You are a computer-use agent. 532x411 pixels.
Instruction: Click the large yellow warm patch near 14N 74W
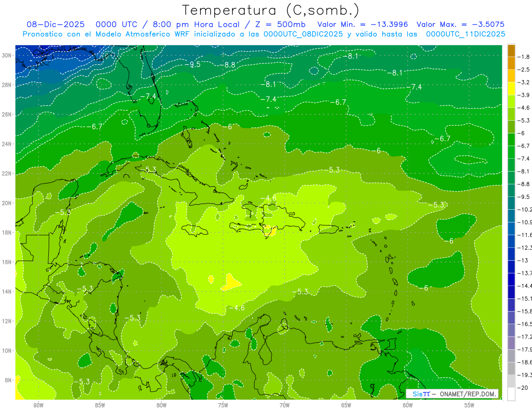coord(231,283)
